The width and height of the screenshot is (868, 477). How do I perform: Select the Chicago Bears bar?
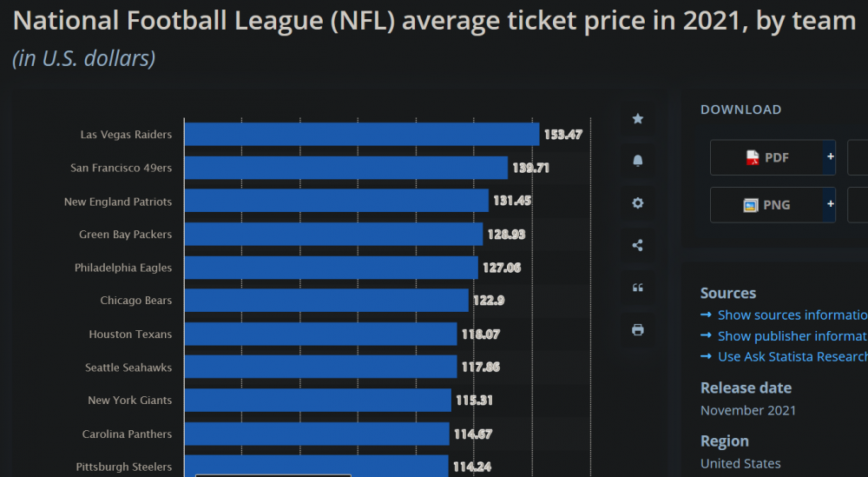(326, 301)
